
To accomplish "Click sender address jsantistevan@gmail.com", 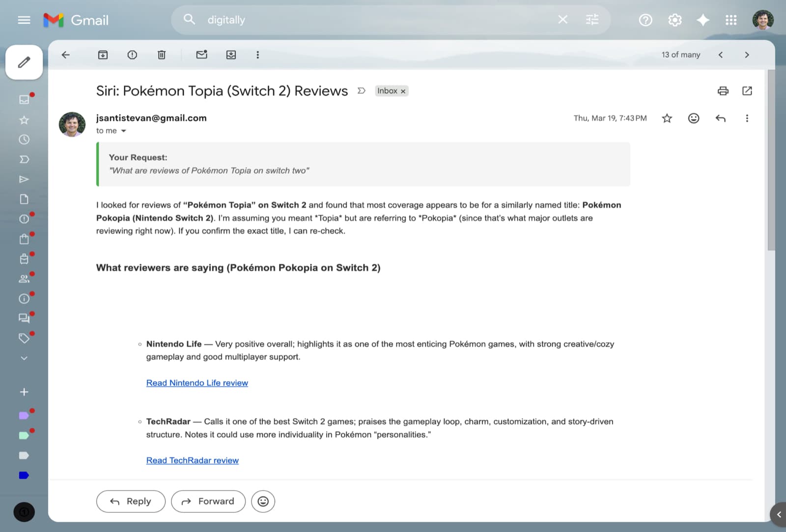I will click(151, 118).
